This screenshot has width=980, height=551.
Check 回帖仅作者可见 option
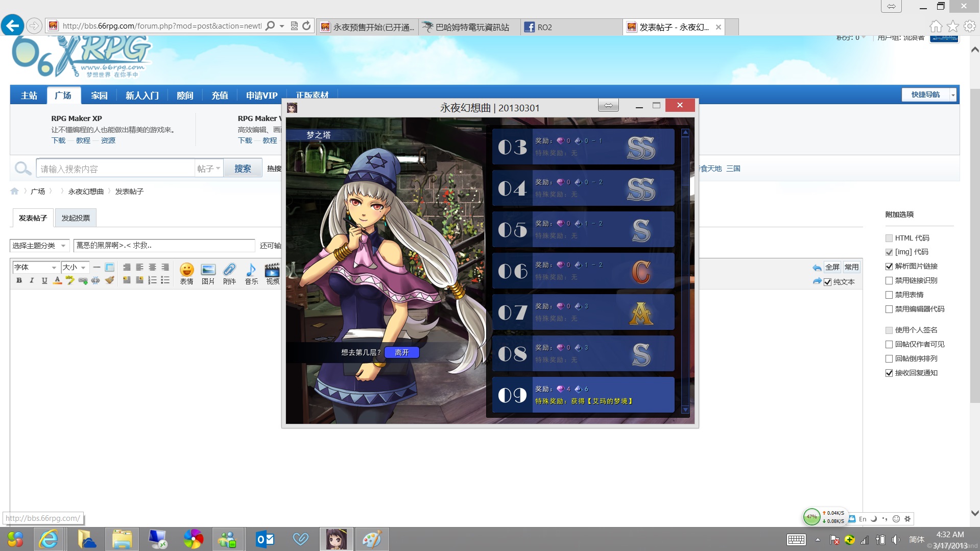pyautogui.click(x=889, y=345)
